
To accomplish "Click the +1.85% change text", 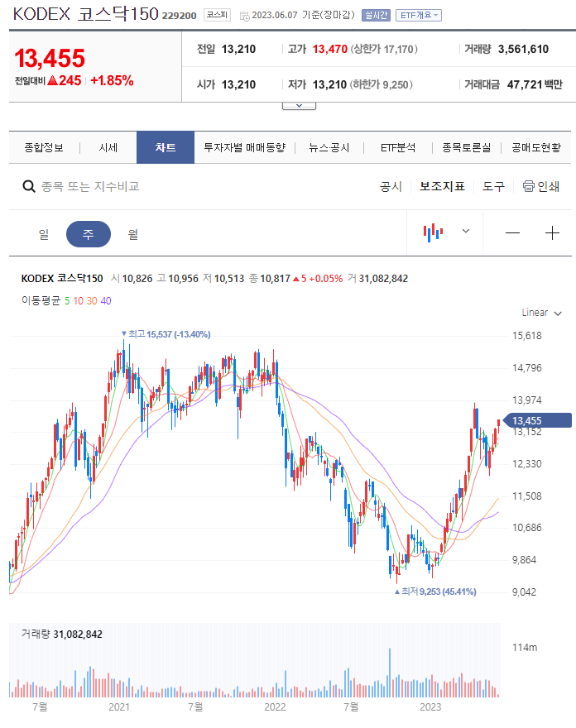I will coord(112,81).
